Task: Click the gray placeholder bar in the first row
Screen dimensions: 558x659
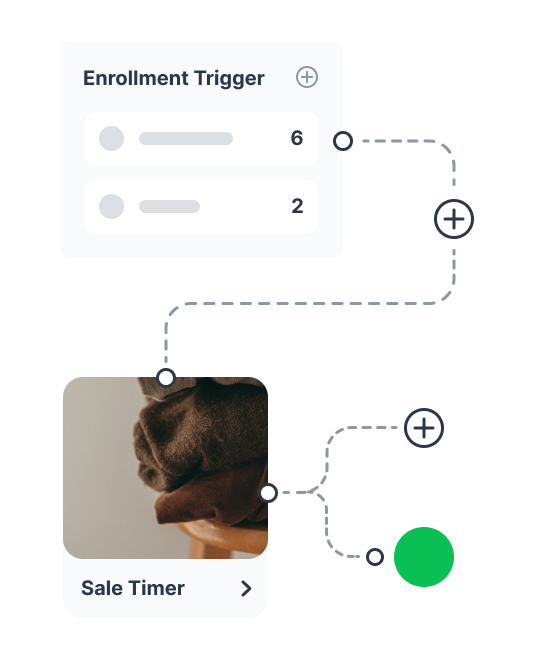Action: pyautogui.click(x=186, y=138)
